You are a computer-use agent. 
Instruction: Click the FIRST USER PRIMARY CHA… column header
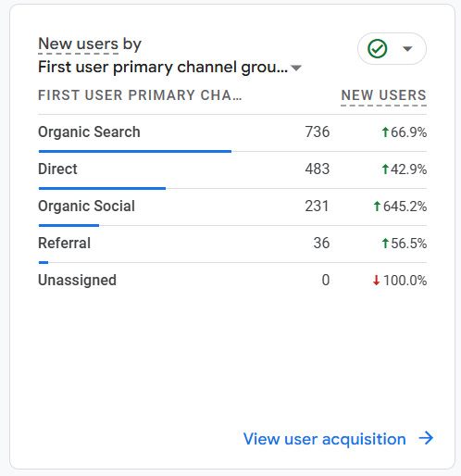[140, 95]
